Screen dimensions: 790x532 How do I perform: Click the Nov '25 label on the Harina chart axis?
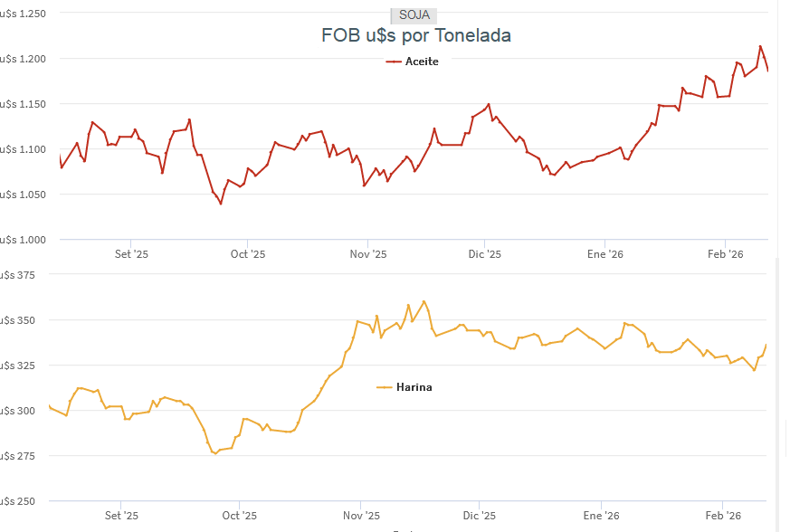coord(361,516)
